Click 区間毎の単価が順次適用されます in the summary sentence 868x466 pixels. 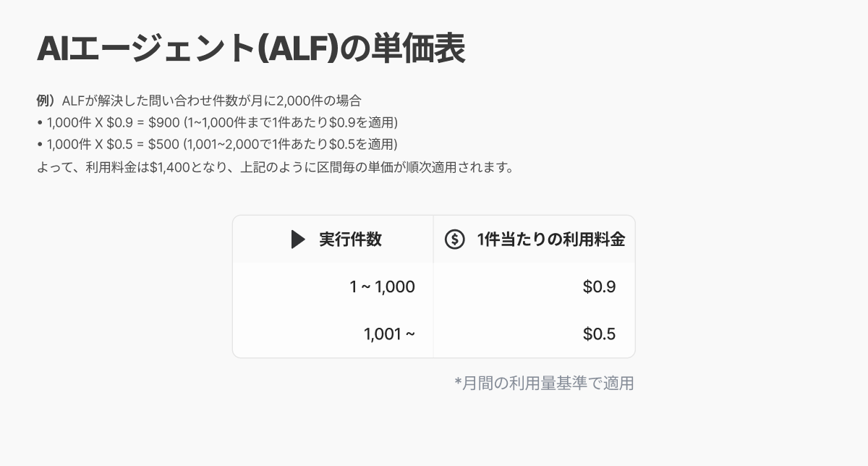420,167
